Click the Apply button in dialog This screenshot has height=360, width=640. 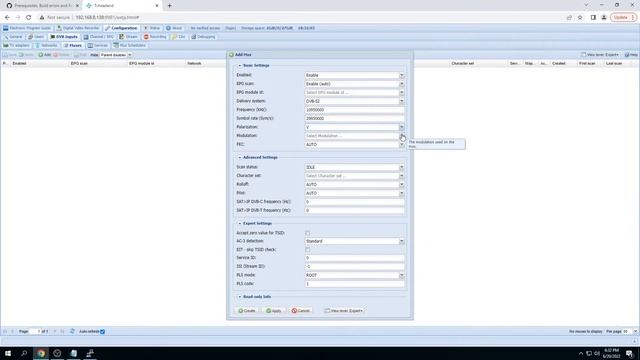pyautogui.click(x=274, y=311)
